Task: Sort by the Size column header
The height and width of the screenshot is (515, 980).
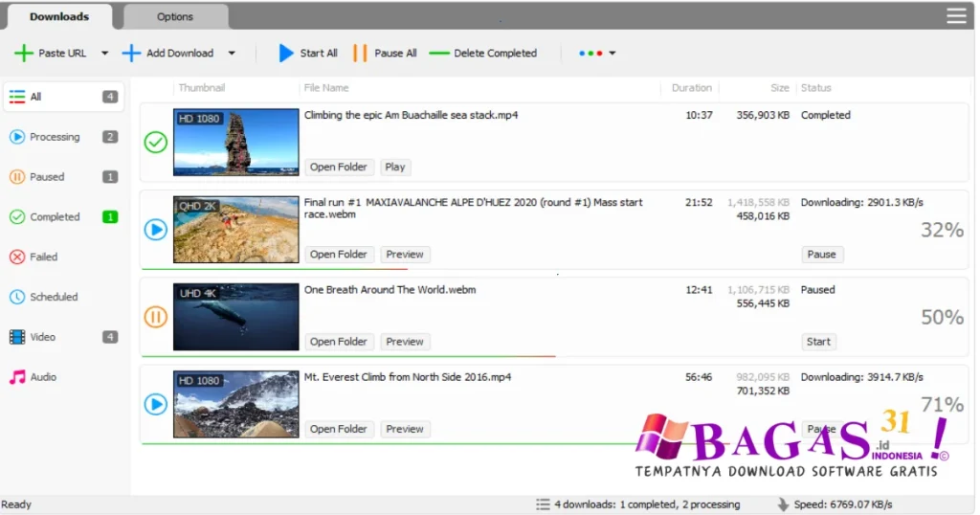Action: click(x=779, y=88)
